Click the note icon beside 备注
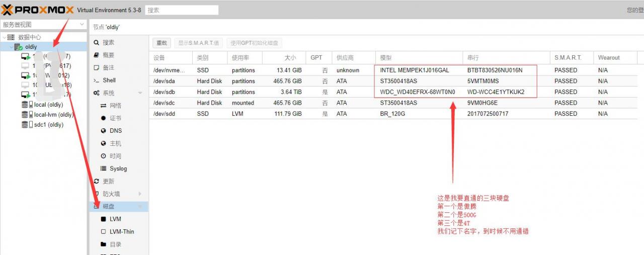Image resolution: width=644 pixels, height=255 pixels. 97,68
